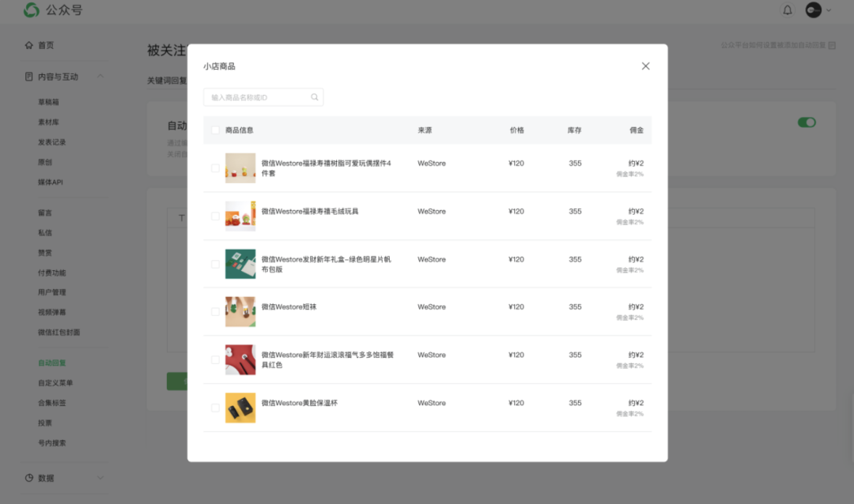The image size is (854, 504).
Task: Open the account avatar icon
Action: click(813, 9)
